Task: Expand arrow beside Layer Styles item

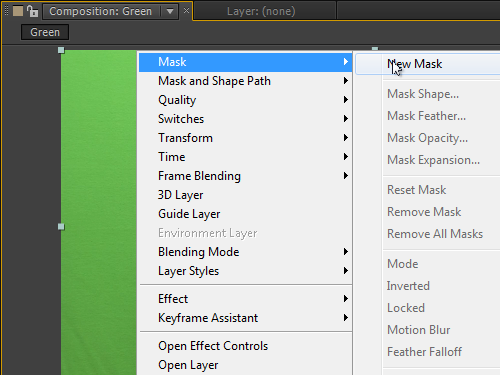Action: point(346,271)
